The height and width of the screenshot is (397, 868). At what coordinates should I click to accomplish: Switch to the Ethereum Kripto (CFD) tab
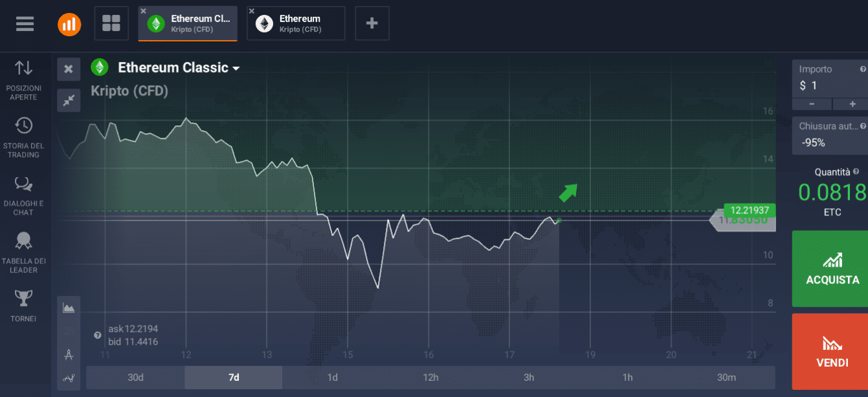(x=296, y=24)
